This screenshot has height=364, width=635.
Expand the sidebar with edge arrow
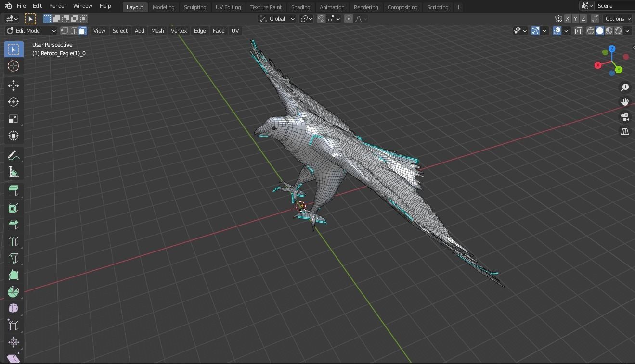point(633,48)
